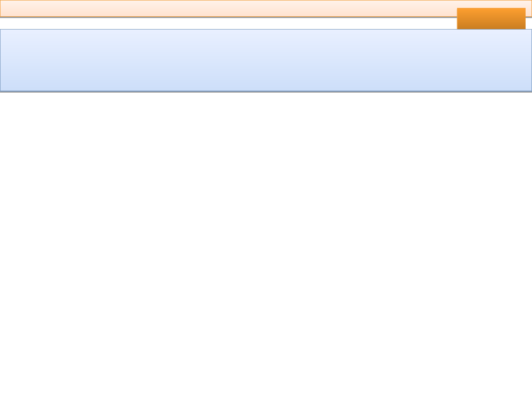Click inside the light blue gradient panel
The width and height of the screenshot is (532, 399).
pyautogui.click(x=266, y=60)
